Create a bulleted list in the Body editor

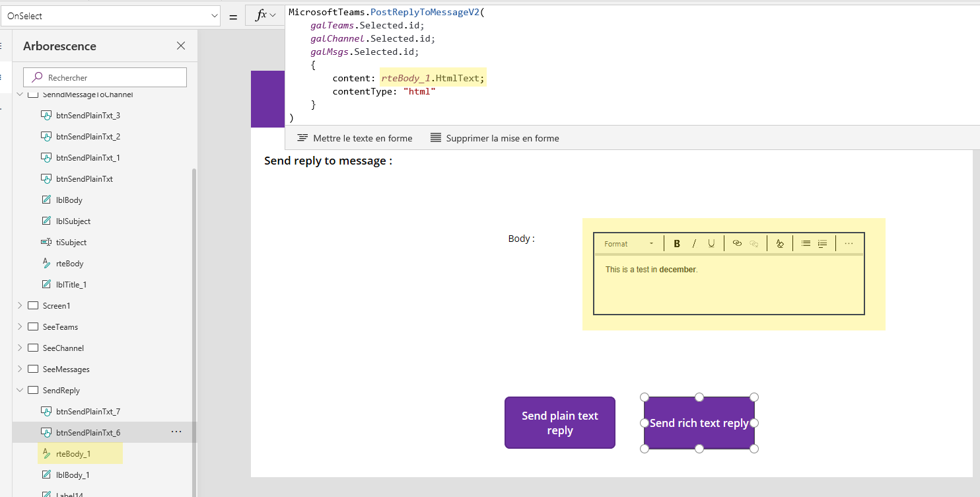coord(806,243)
